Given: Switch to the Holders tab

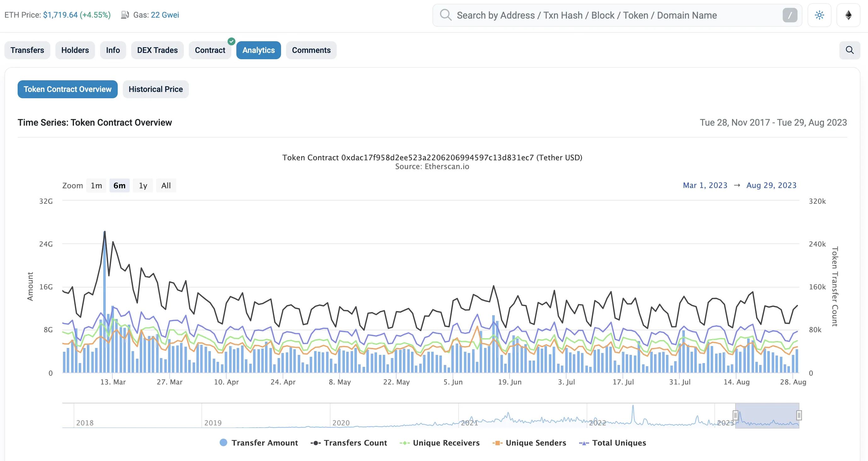Looking at the screenshot, I should click(x=75, y=49).
